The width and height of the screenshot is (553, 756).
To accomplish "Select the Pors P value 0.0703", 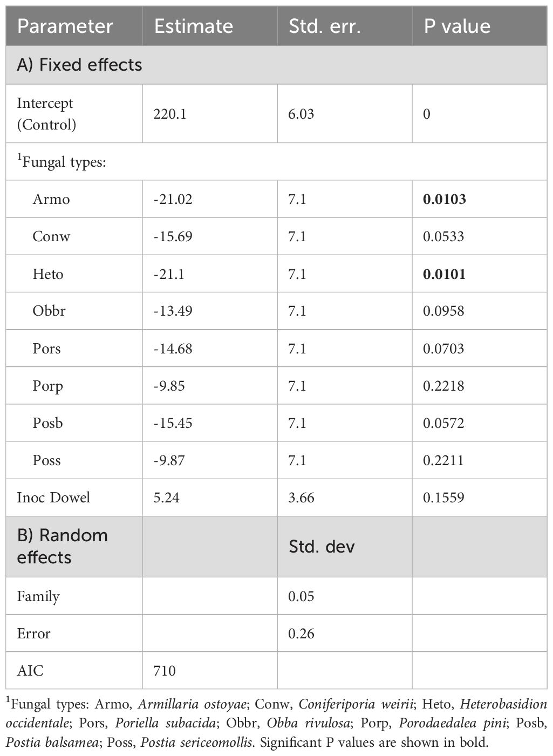I will 443,349.
